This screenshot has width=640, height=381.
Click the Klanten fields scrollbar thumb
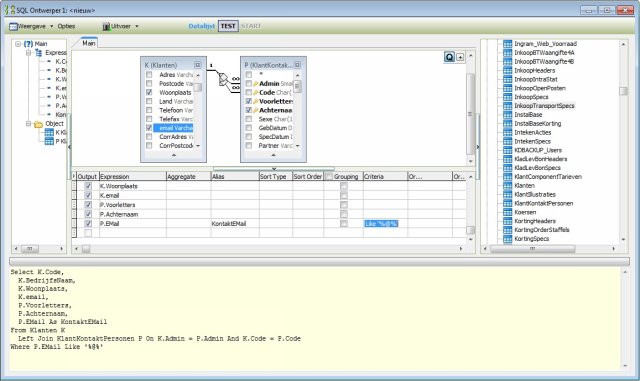[198, 87]
